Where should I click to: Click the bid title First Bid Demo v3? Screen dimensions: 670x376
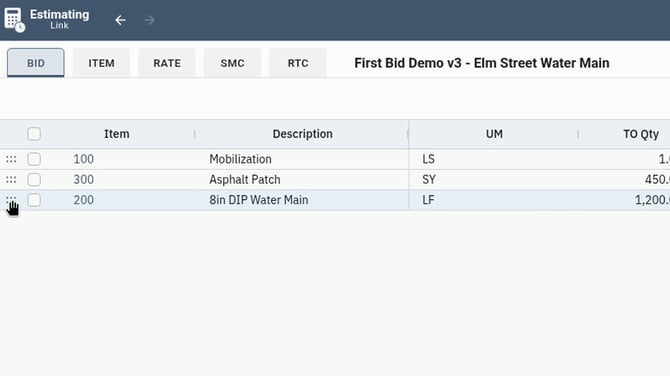pos(482,63)
